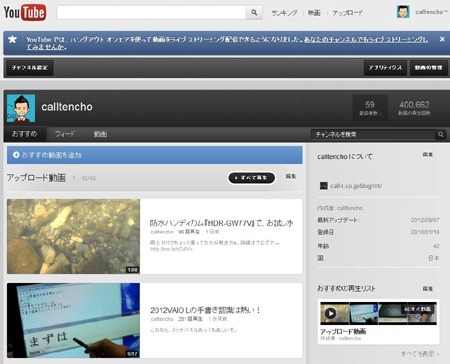Open the アップロード動画 playlist title
The image size is (450, 364).
343,331
